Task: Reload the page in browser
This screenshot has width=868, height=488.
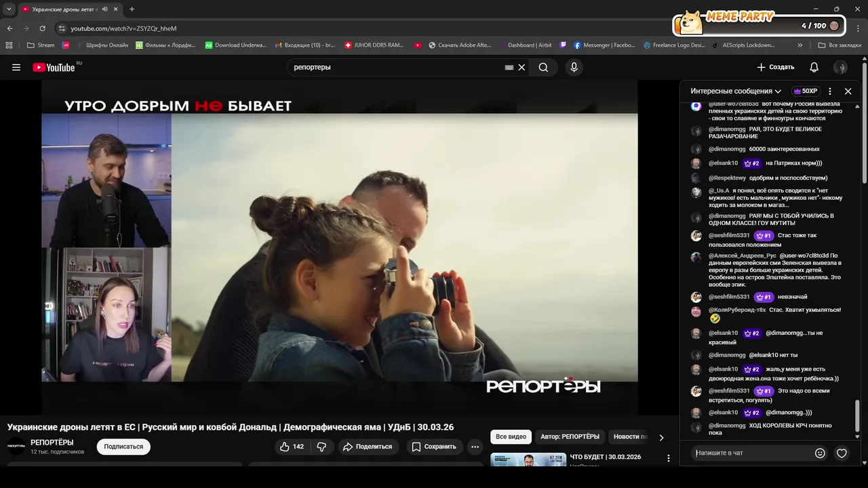Action: [x=42, y=28]
